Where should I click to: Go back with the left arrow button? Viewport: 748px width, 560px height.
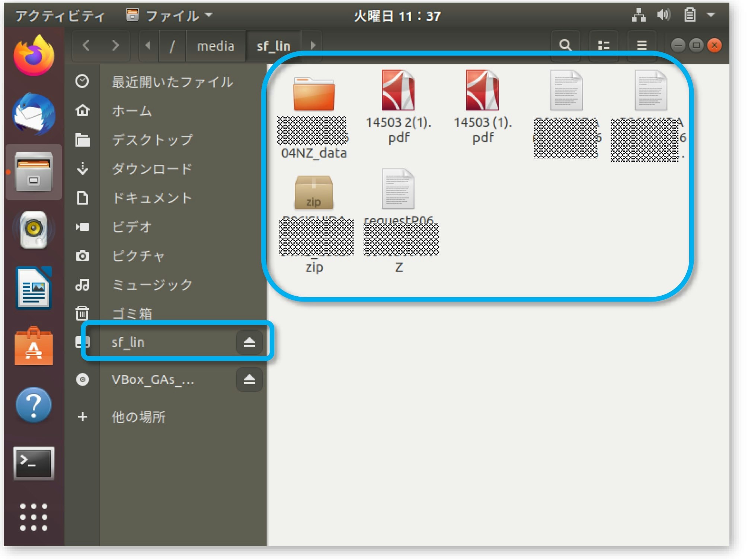86,45
